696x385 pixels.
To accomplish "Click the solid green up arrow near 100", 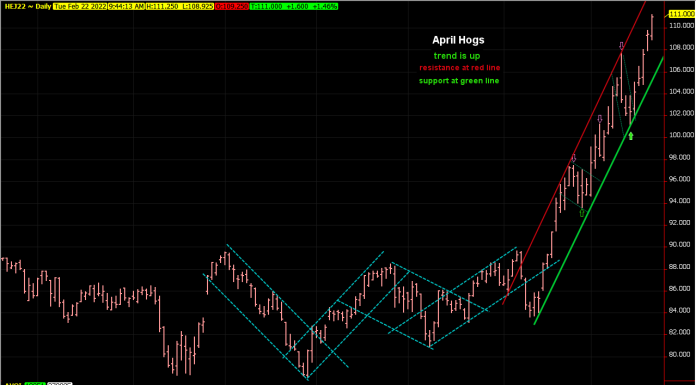I will point(631,136).
